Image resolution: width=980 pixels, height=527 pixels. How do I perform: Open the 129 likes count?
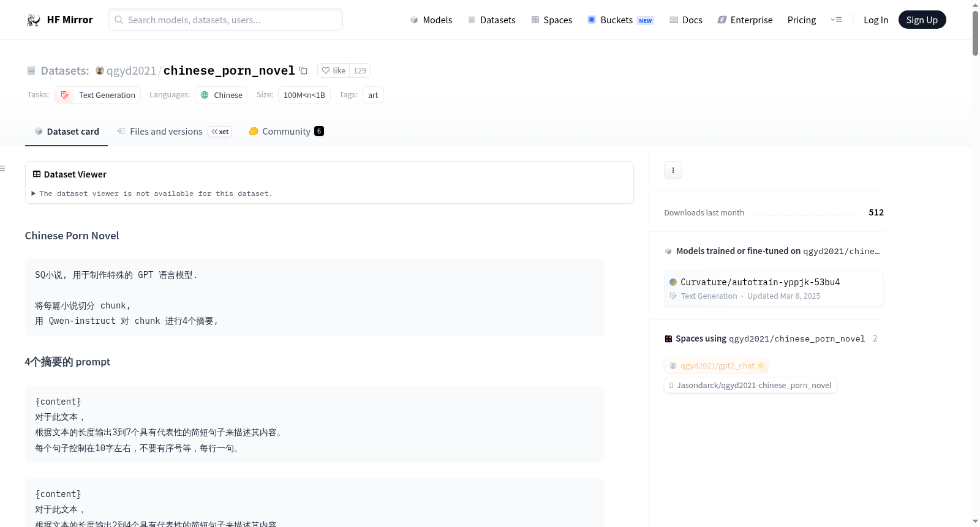pyautogui.click(x=360, y=70)
